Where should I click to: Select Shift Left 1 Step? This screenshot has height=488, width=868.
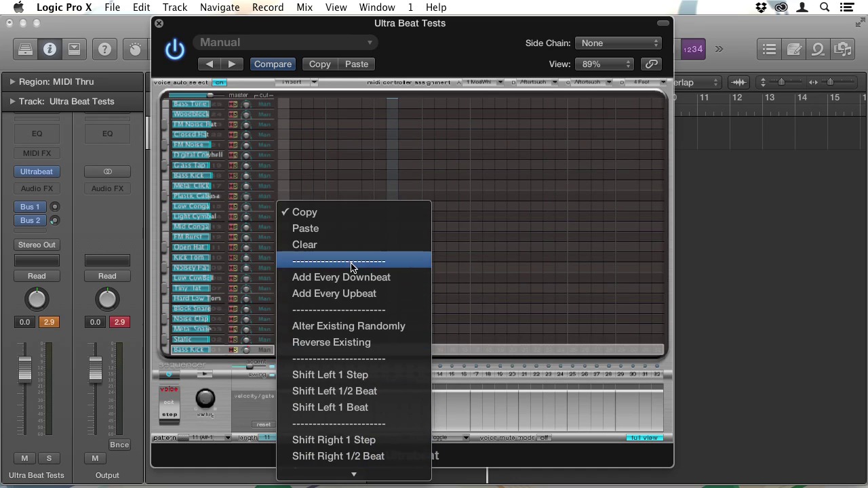point(353,375)
